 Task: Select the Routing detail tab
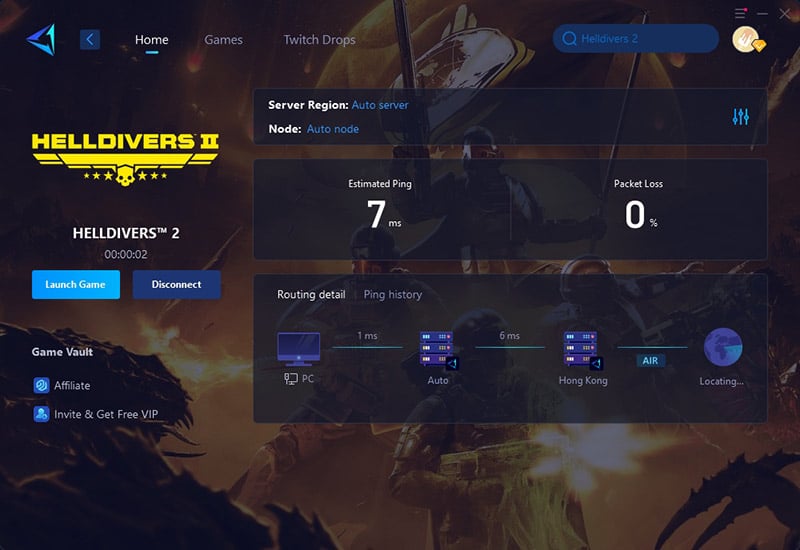click(311, 294)
